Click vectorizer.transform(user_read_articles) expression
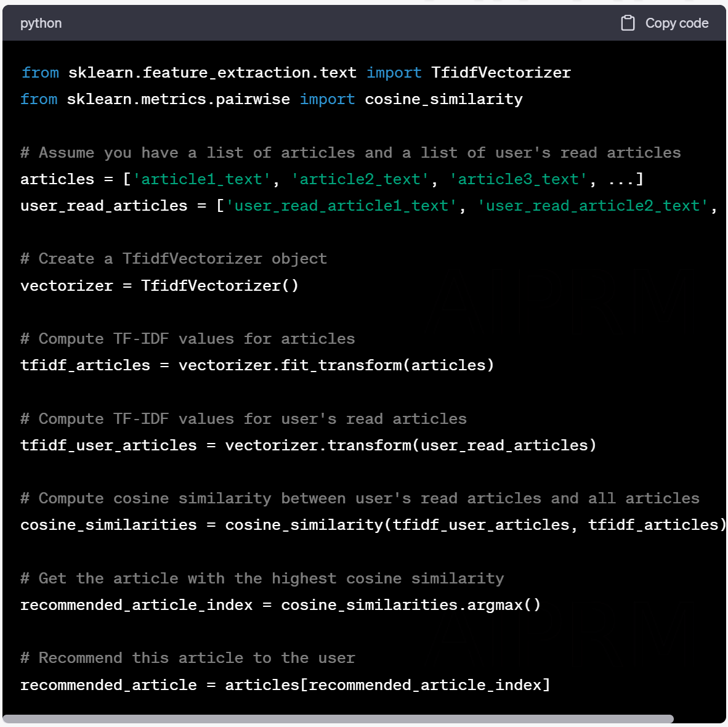728x727 pixels. coord(411,445)
